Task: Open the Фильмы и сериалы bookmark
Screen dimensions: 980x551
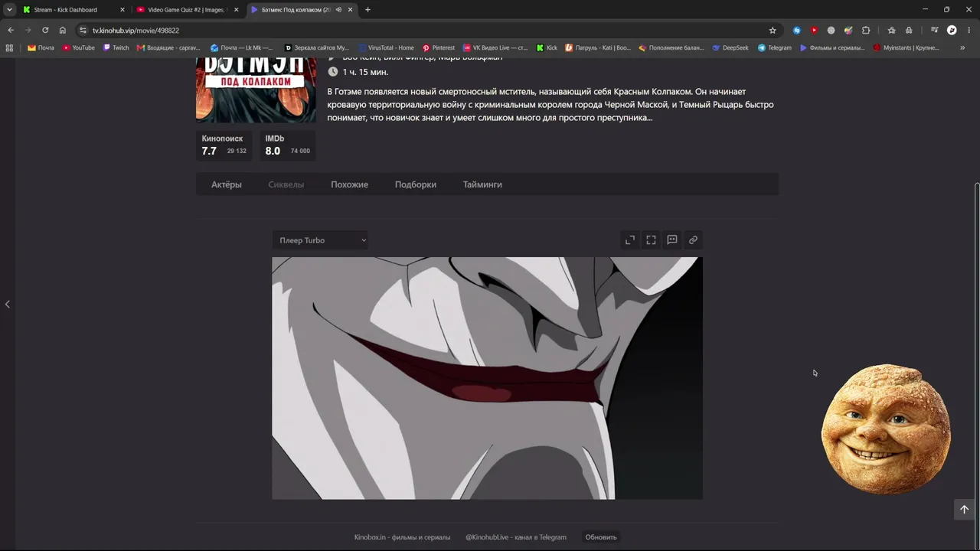Action: pos(832,47)
